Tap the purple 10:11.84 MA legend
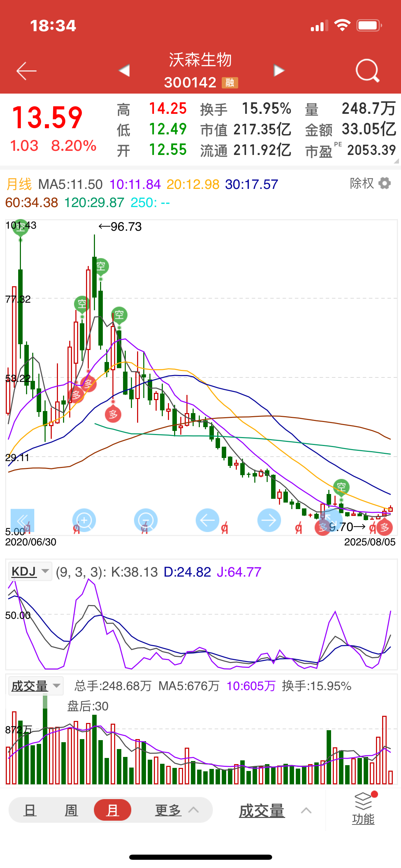This screenshot has width=401, height=868. click(x=135, y=184)
